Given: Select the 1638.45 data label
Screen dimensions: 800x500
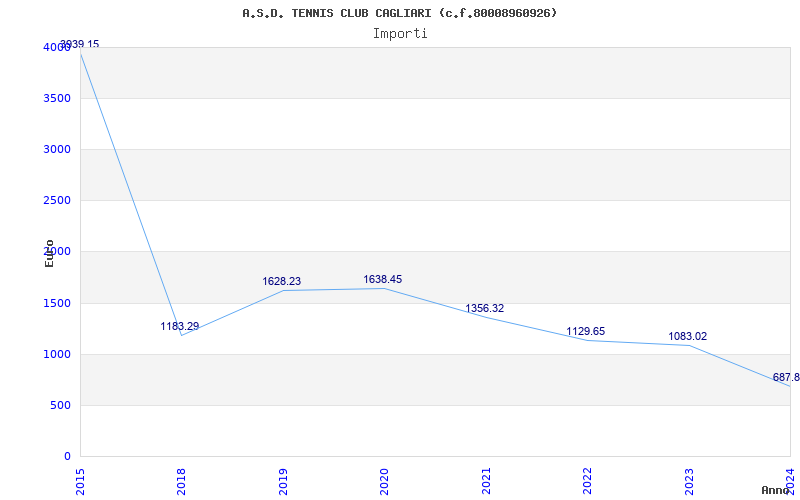Looking at the screenshot, I should 383,280.
